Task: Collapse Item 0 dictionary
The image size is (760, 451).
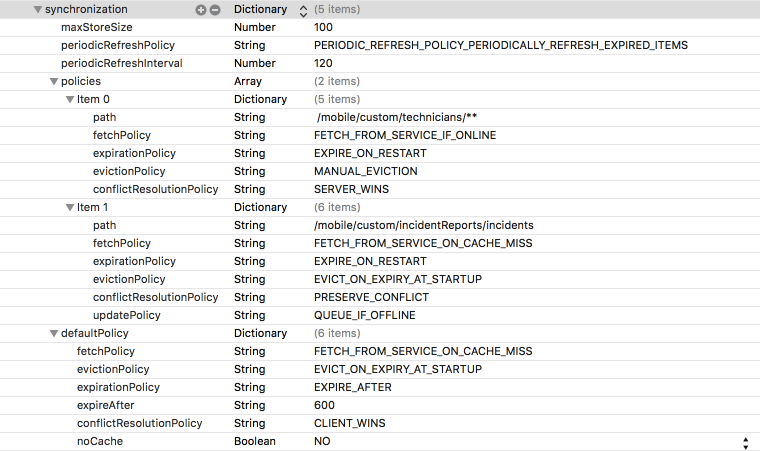Action: tap(70, 99)
